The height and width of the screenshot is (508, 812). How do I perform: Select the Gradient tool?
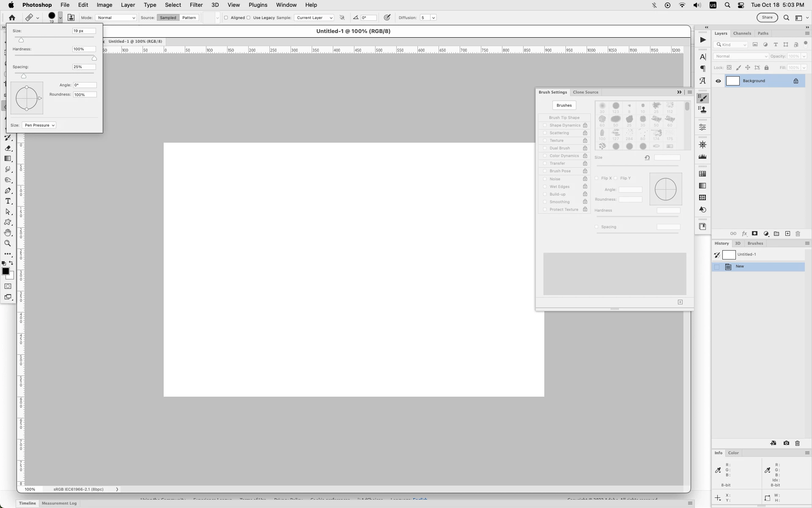coord(8,159)
